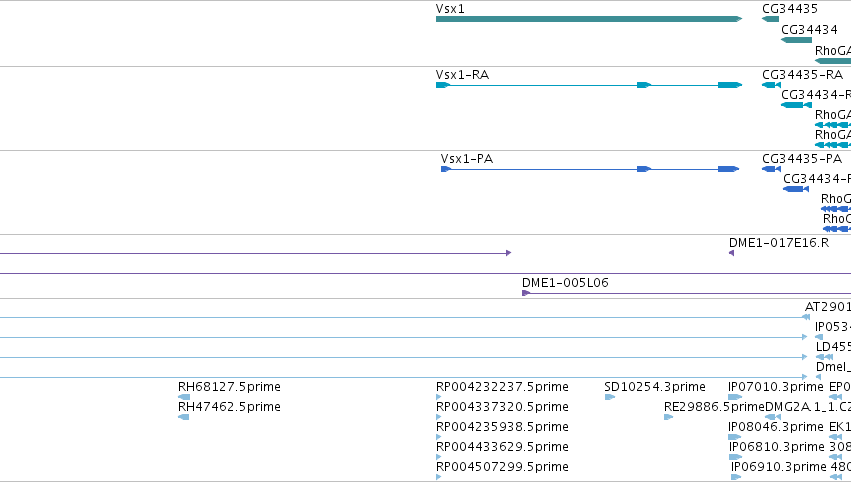Click the IP08046.3prime label
Viewport: 851px width, 482px height.
coord(776,427)
